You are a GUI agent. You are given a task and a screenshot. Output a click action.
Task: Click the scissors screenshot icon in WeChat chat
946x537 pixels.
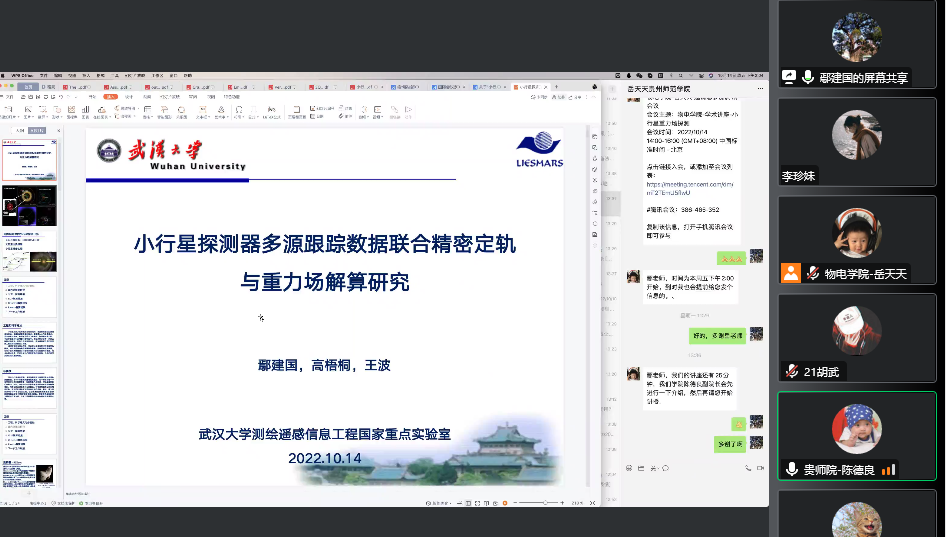pos(653,468)
